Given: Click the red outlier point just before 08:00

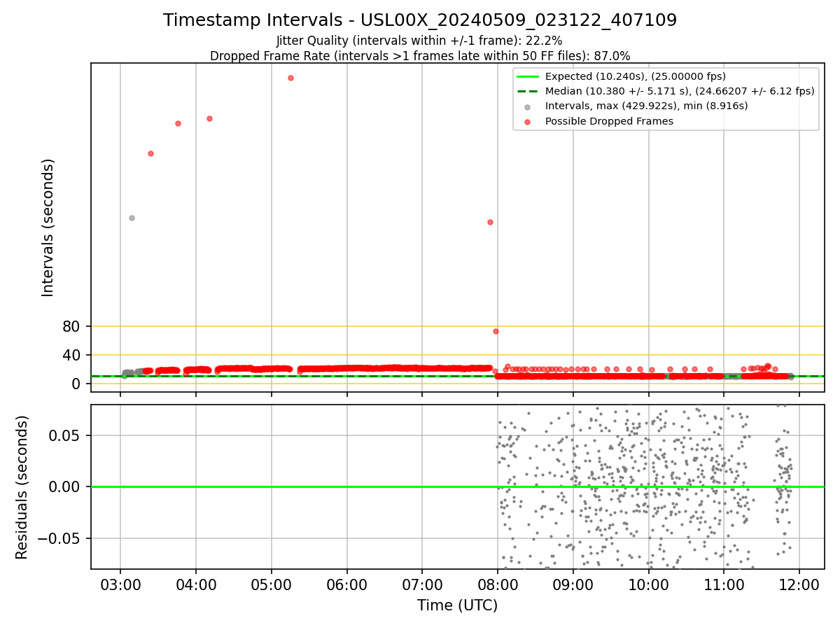Looking at the screenshot, I should [490, 222].
